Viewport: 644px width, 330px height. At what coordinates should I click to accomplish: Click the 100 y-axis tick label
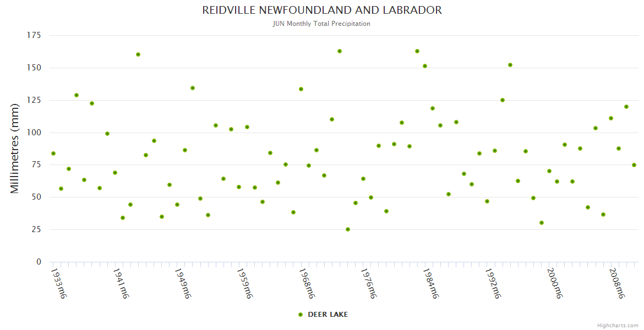[34, 133]
